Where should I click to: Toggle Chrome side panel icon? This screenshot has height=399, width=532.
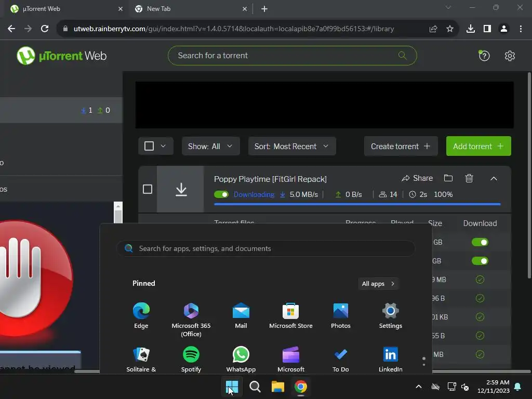coord(487,29)
